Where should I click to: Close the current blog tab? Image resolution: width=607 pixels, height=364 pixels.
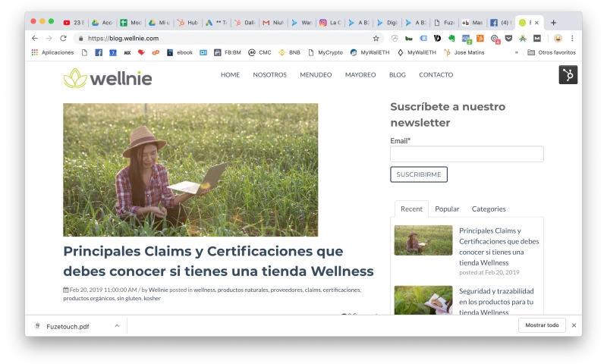coord(536,23)
